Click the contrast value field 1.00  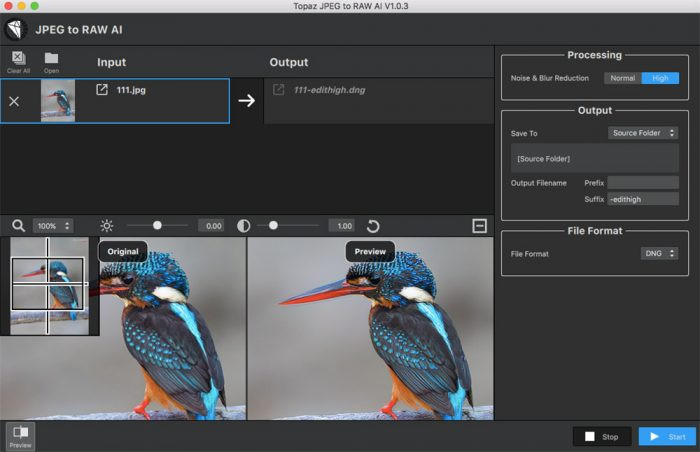coord(342,226)
